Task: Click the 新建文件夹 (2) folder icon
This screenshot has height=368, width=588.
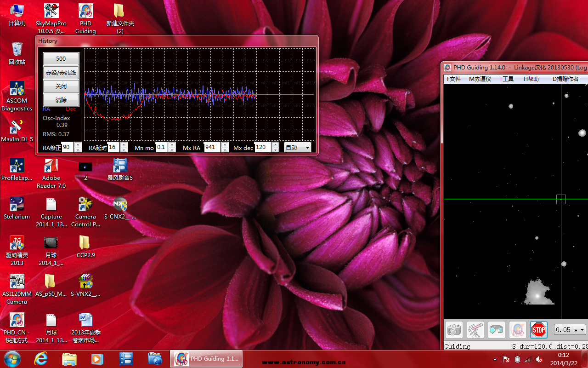Action: point(120,19)
